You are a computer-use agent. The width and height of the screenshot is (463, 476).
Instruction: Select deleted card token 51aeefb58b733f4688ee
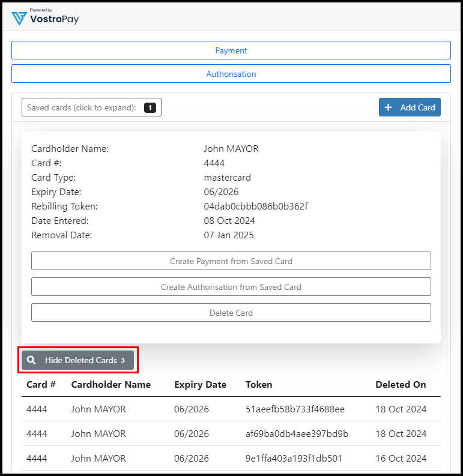[295, 409]
